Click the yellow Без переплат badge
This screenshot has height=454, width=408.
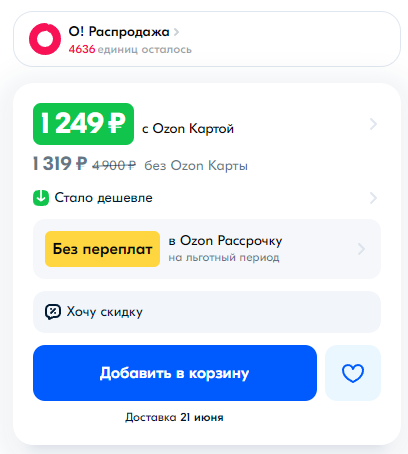[x=102, y=249]
